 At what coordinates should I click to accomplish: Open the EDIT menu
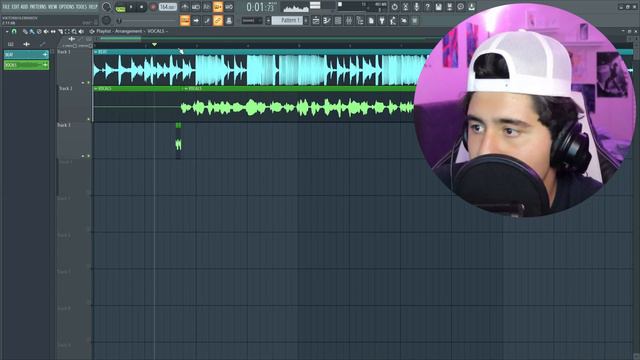(x=16, y=7)
